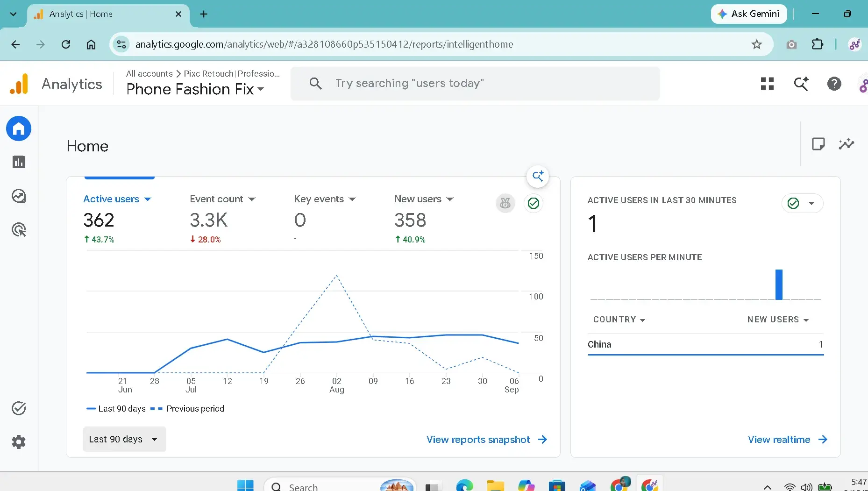Open the Last 90 days date range dropdown

pyautogui.click(x=124, y=439)
